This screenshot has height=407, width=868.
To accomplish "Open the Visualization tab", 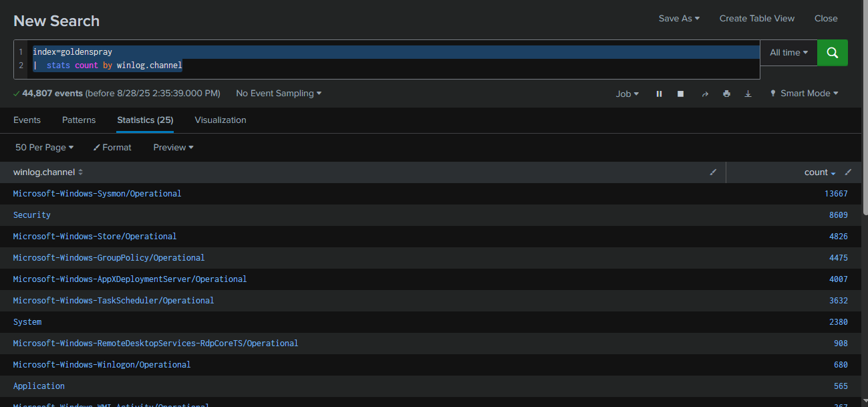I will pyautogui.click(x=221, y=120).
